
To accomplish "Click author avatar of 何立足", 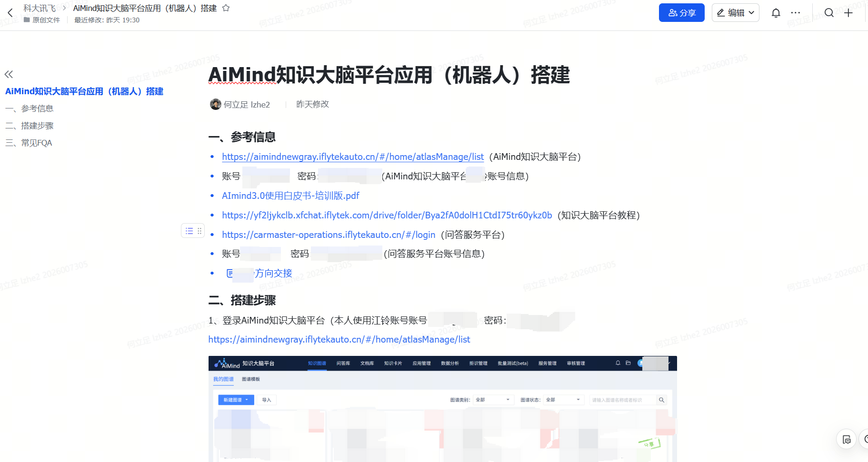I will tap(216, 104).
